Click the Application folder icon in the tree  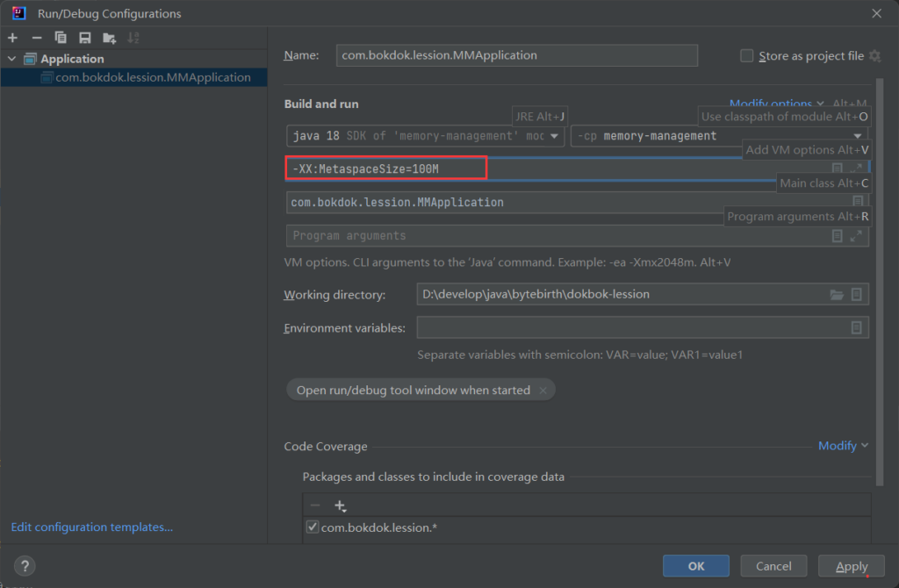(x=30, y=59)
